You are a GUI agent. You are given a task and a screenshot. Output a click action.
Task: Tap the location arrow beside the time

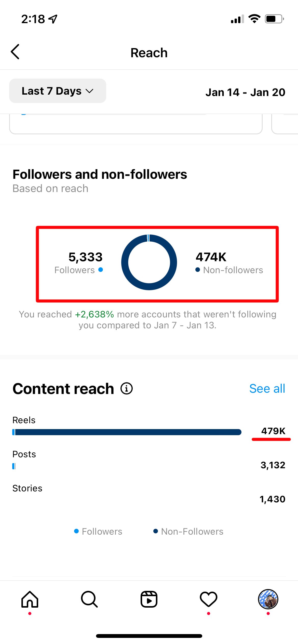(x=53, y=19)
